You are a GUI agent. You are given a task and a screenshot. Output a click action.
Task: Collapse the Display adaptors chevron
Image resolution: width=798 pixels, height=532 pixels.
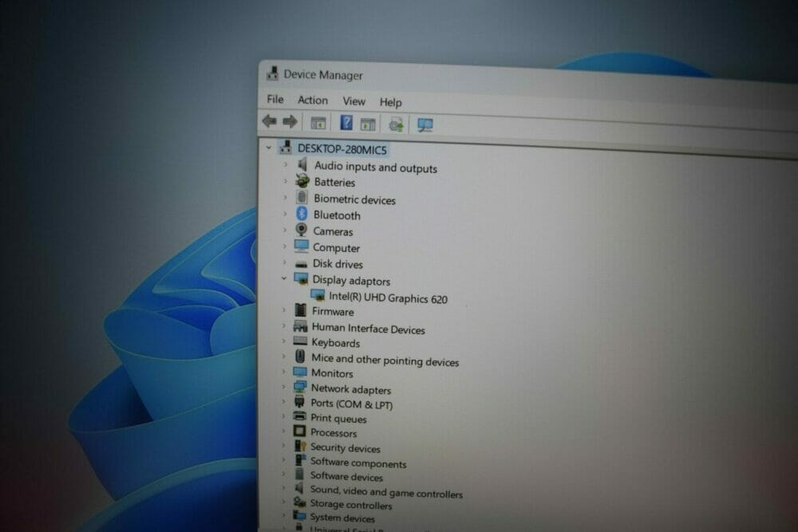pos(284,278)
